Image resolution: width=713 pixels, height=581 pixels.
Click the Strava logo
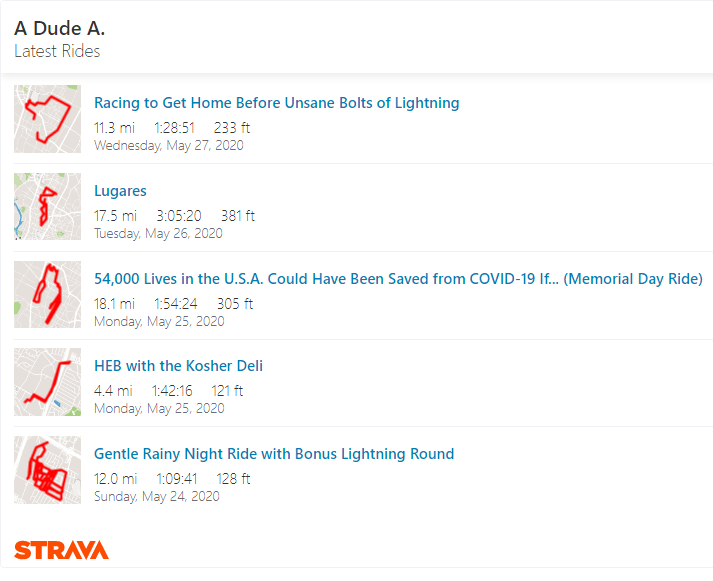(x=61, y=550)
